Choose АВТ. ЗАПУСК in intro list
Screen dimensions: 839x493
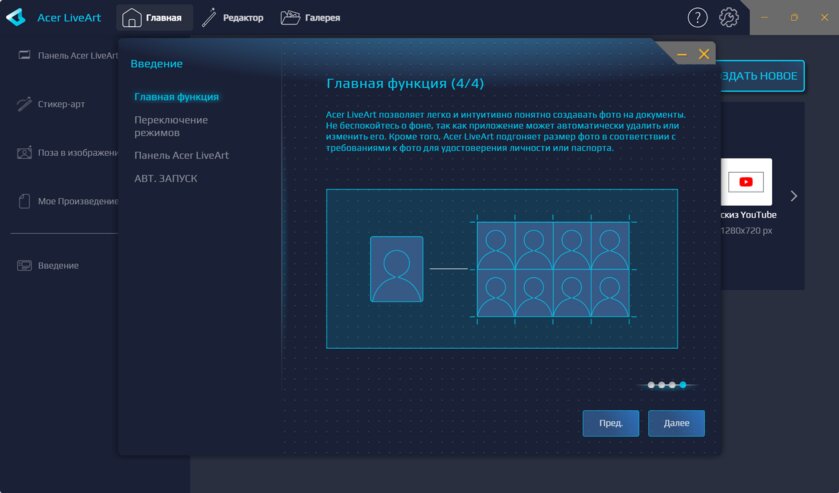click(166, 178)
